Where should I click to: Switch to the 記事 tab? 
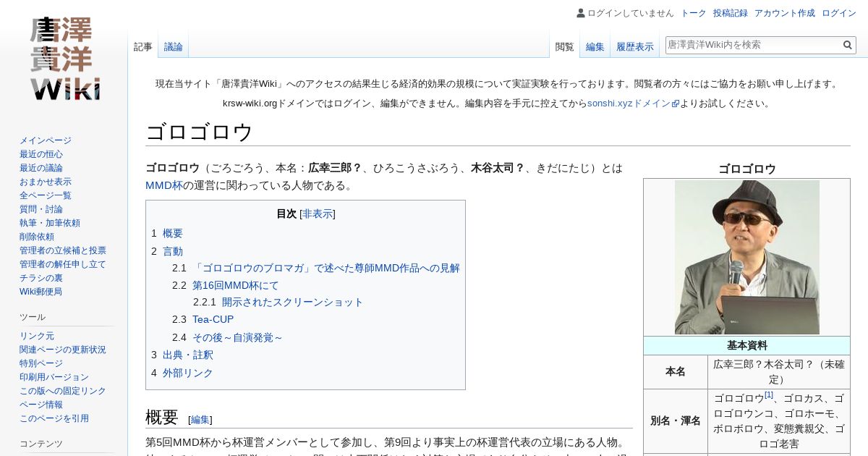click(x=143, y=47)
